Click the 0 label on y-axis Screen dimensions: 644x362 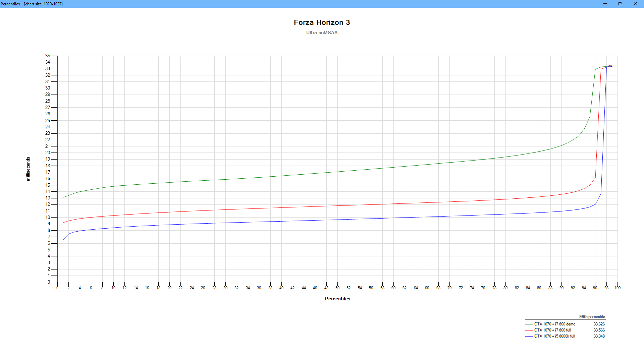pyautogui.click(x=49, y=282)
